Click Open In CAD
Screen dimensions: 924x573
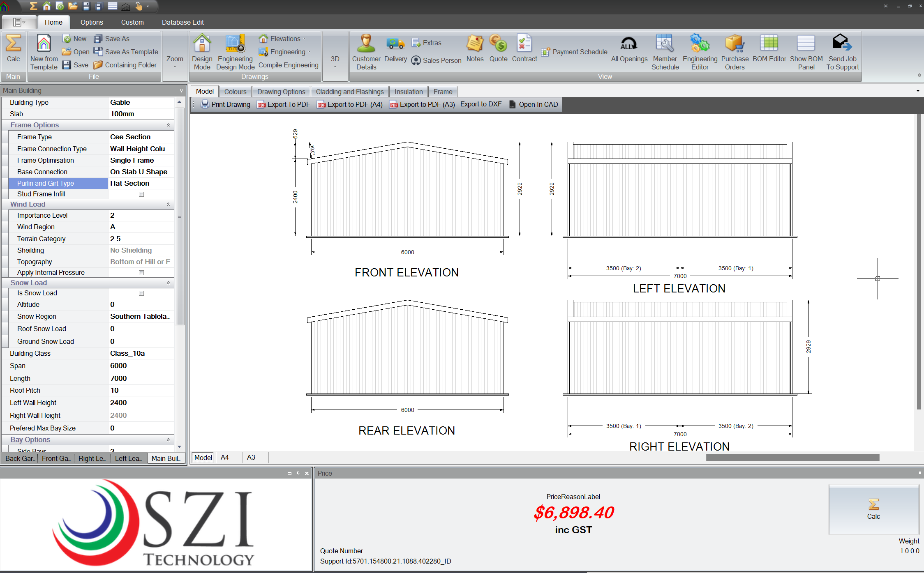pos(534,104)
